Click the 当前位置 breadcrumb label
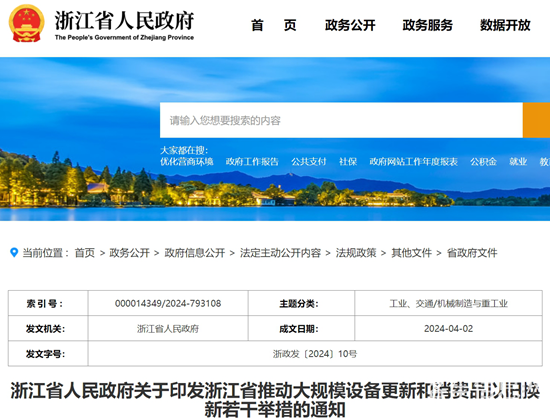Screen dimensions: 550x420 [46, 253]
